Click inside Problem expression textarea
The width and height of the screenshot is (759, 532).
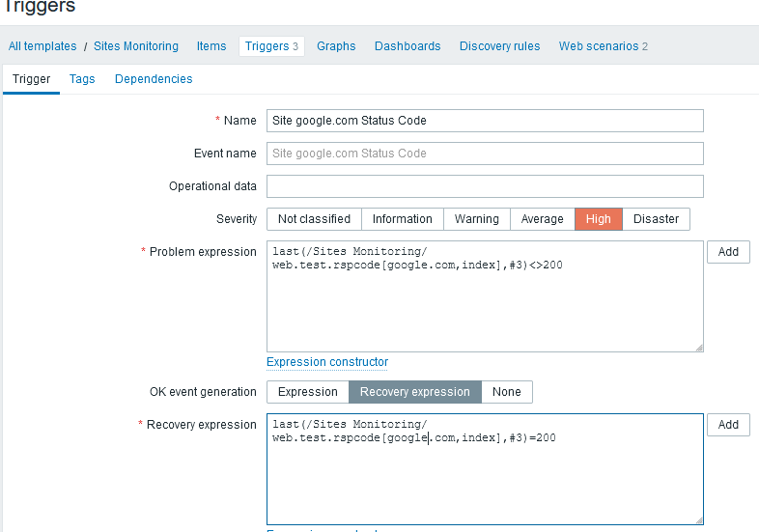tap(485, 296)
